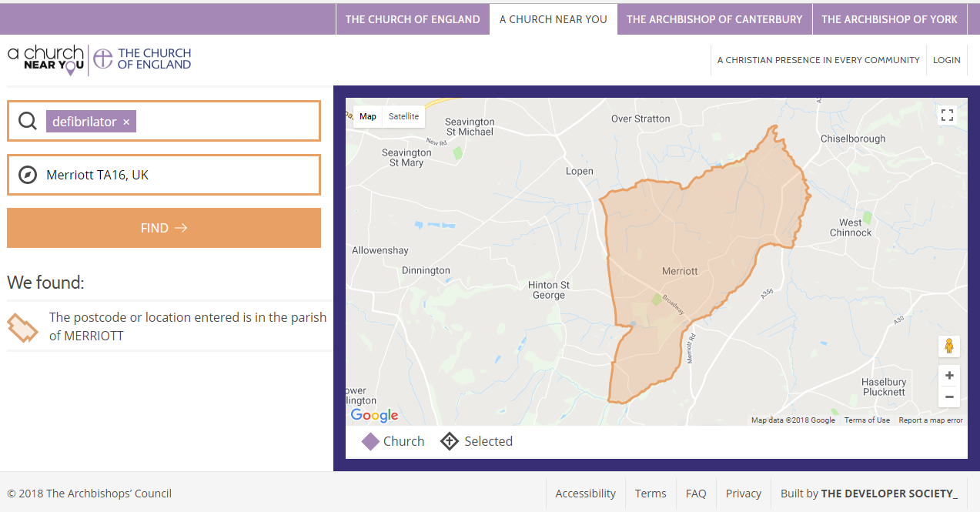Open the FAQ footer link
Screen dimensions: 980x512
696,494
